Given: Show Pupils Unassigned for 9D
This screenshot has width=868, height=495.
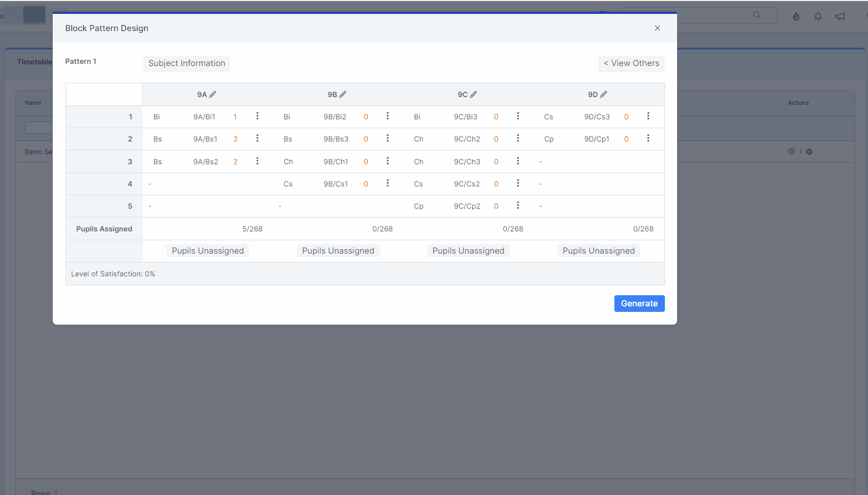Looking at the screenshot, I should [599, 251].
